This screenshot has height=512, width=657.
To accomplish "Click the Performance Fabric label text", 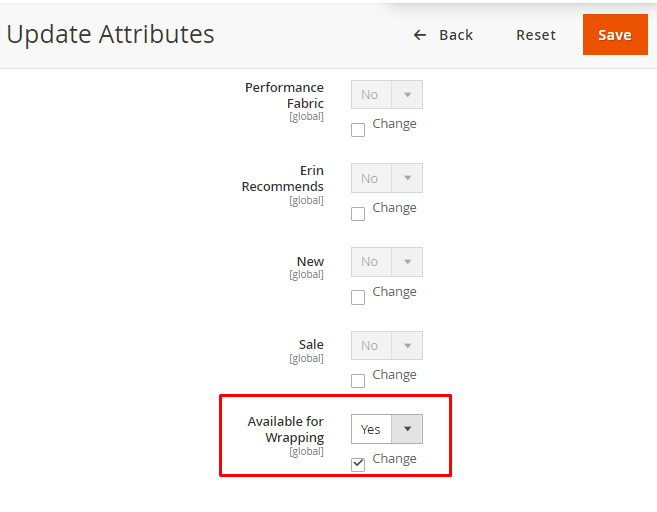I will 284,95.
